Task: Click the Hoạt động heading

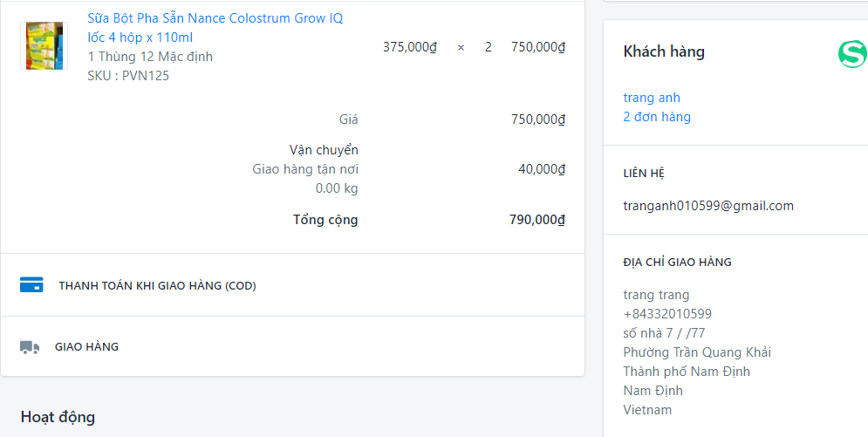Action: coord(58,417)
